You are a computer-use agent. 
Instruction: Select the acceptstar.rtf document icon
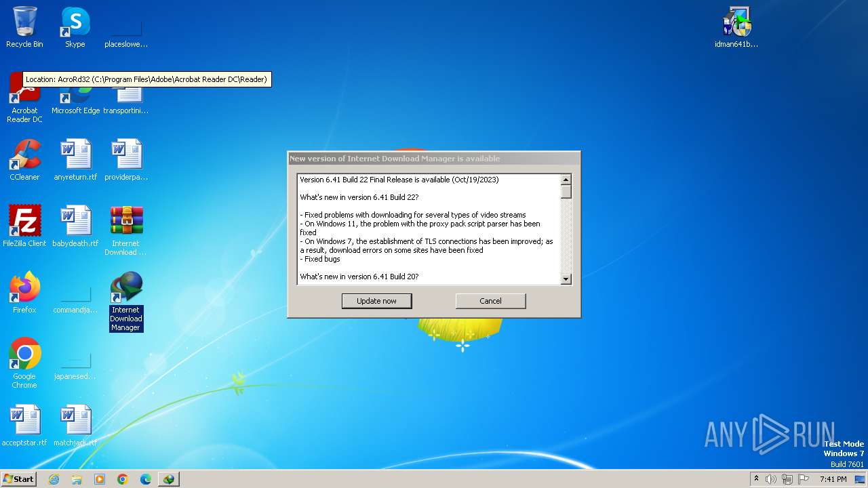[24, 426]
